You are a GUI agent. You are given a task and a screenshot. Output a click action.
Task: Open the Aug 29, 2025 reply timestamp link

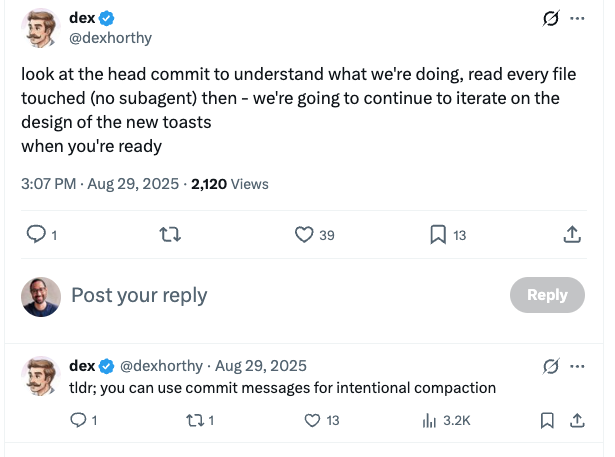pyautogui.click(x=261, y=366)
